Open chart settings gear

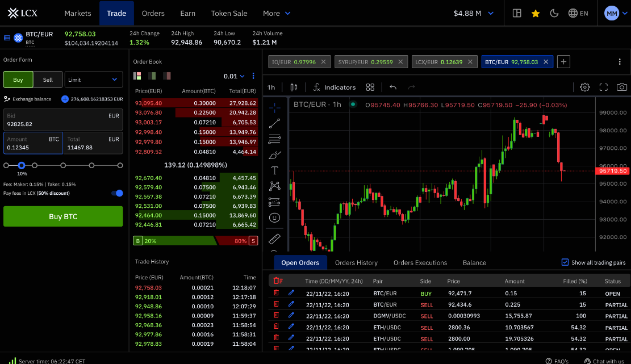[x=585, y=87]
